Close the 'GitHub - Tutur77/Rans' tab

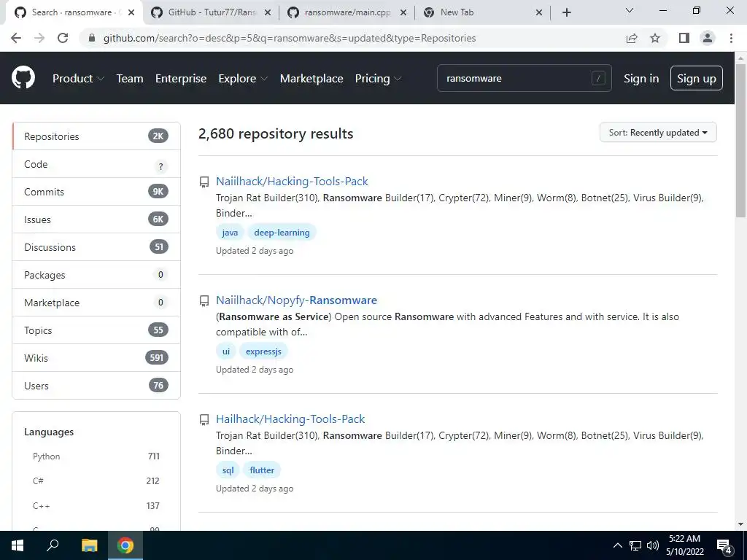point(268,12)
